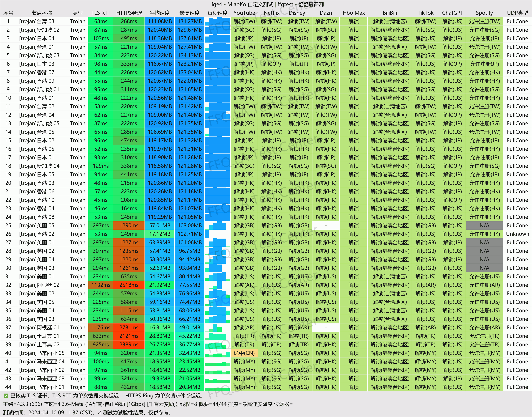The width and height of the screenshot is (532, 417).
Task: Click the red 2731ms HTTPS delay cell
Action: [129, 328]
